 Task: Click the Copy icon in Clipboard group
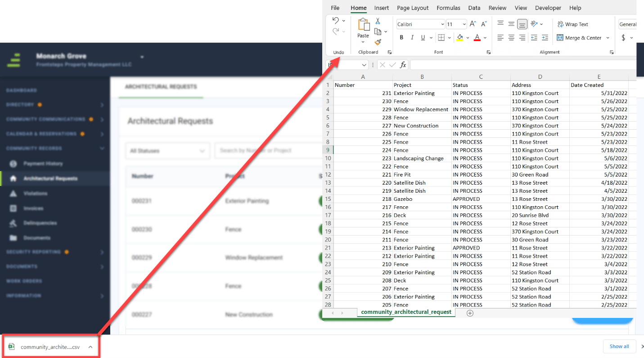pyautogui.click(x=378, y=32)
